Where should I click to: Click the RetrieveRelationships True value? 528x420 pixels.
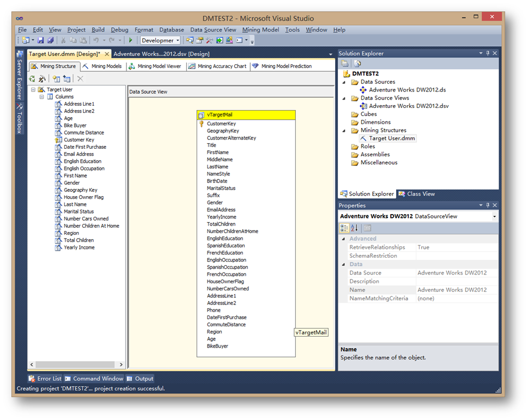(x=457, y=247)
